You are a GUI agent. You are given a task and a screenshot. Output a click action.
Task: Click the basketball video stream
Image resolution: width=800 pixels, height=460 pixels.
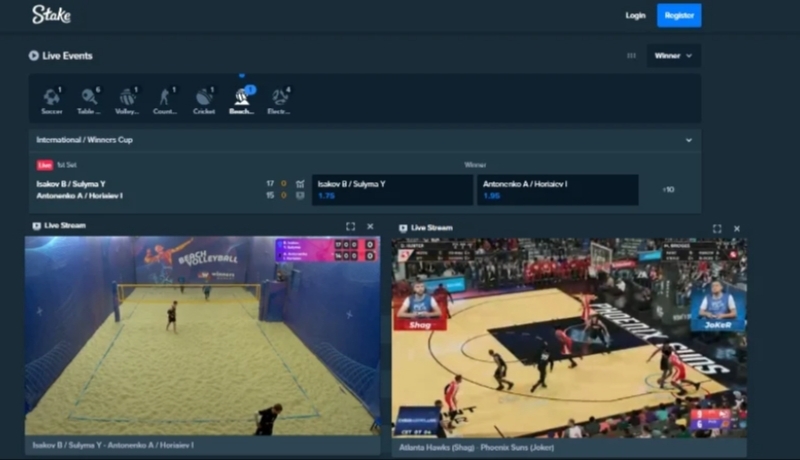point(569,338)
